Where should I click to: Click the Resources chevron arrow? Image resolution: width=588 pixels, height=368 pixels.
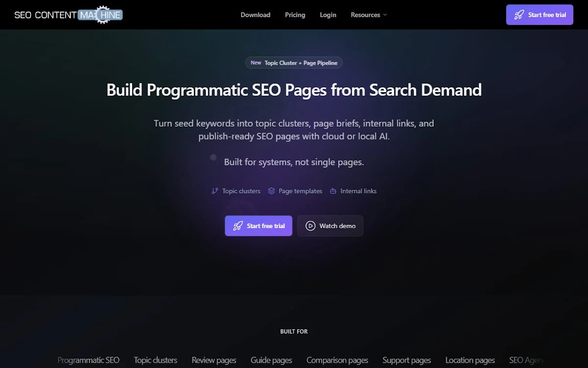click(x=385, y=15)
